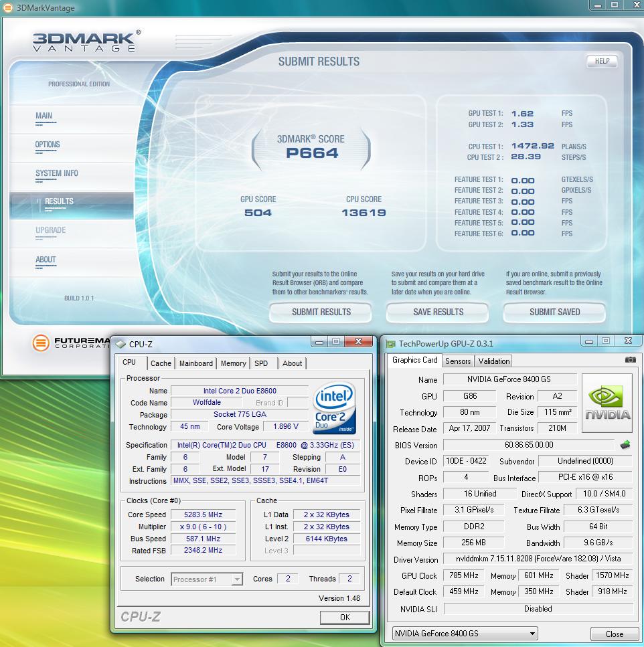Switch to the Cache tab in CPU-Z

pyautogui.click(x=161, y=363)
